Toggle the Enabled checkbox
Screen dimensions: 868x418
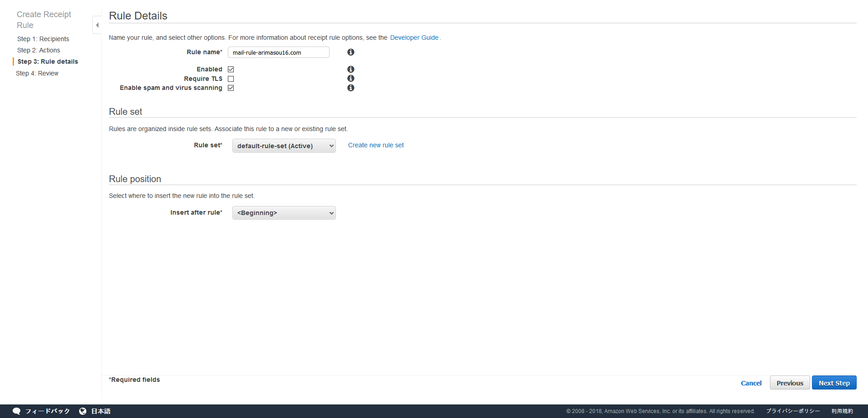tap(231, 69)
